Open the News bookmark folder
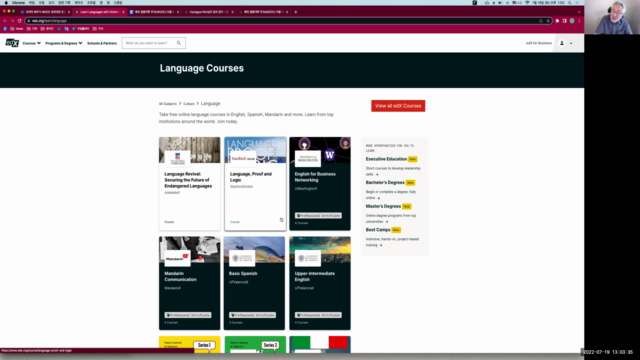 pos(17,29)
